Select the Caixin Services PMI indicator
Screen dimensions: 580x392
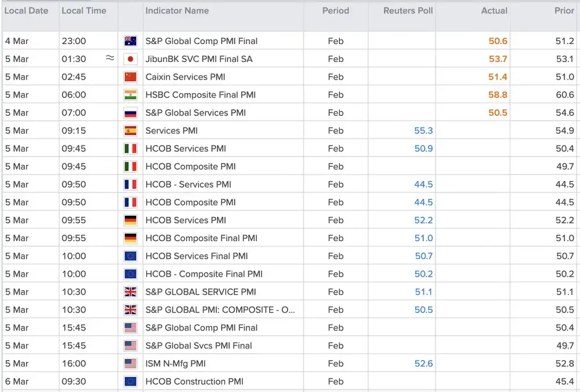[x=186, y=77]
